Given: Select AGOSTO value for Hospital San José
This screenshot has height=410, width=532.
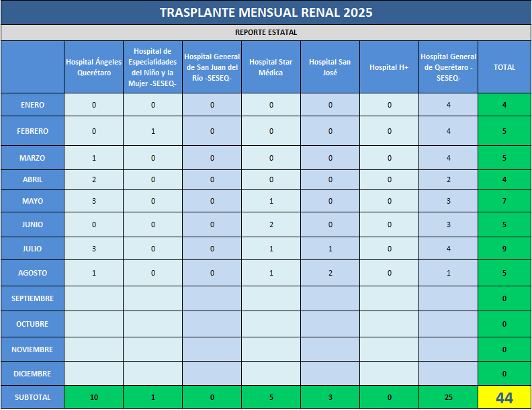Looking at the screenshot, I should click(x=330, y=273).
